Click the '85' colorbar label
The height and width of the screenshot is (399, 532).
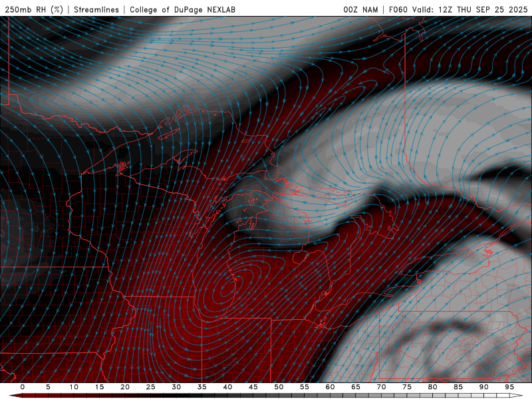coord(458,387)
